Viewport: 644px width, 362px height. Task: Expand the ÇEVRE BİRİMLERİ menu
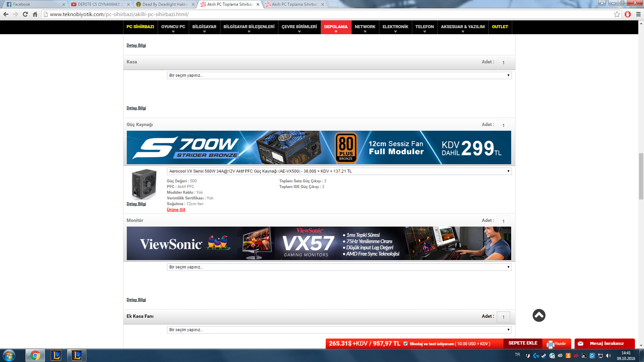[299, 27]
